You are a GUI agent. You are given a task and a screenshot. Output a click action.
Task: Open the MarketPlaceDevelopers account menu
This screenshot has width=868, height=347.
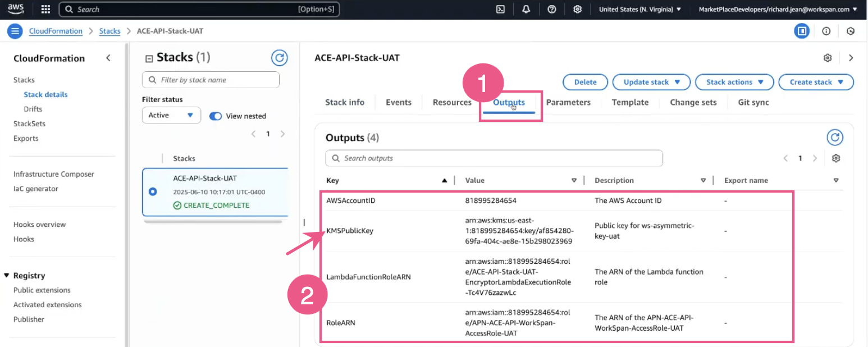click(778, 10)
